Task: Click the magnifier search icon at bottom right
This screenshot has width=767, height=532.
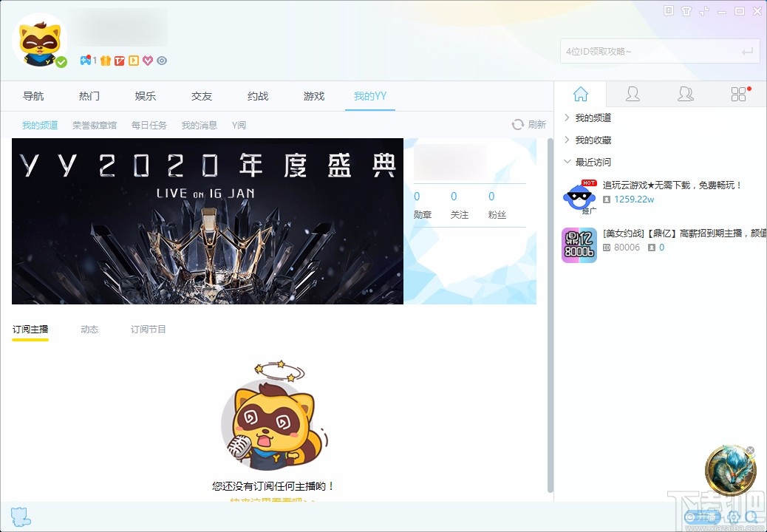Action: coord(751,516)
